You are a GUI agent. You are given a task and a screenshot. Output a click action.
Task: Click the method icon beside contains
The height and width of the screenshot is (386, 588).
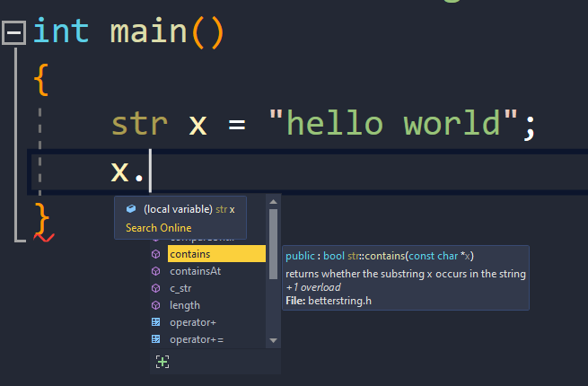(x=155, y=254)
